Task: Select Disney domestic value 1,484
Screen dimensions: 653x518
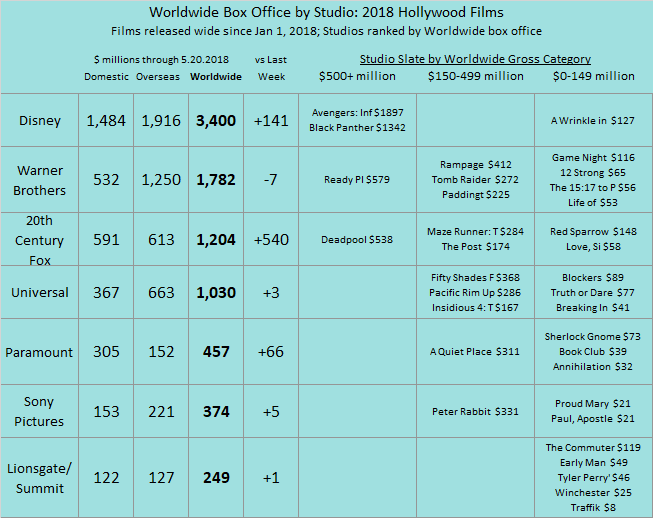Action: 106,121
